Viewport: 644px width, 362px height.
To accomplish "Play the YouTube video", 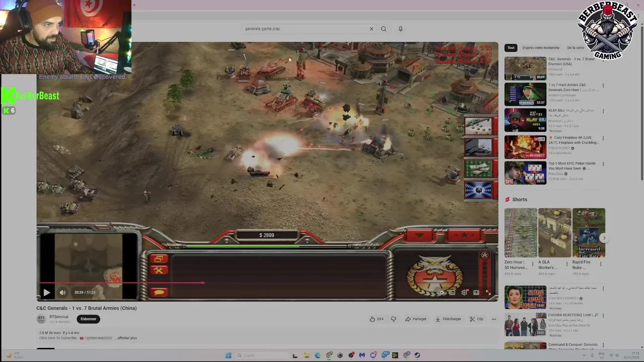I will point(47,292).
